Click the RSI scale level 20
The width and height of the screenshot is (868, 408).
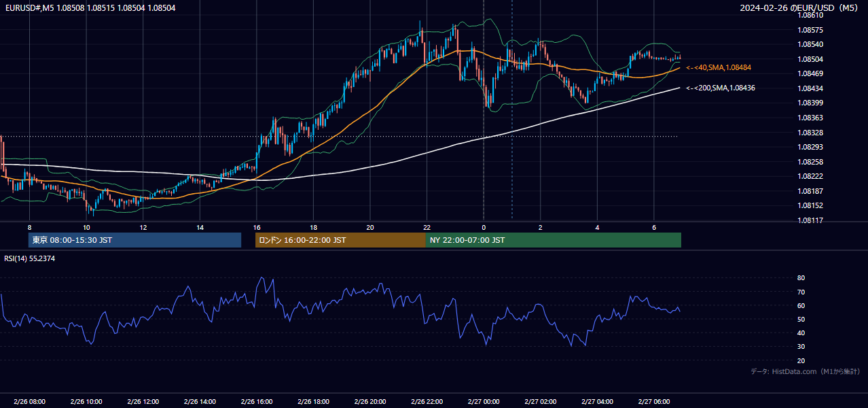[801, 360]
